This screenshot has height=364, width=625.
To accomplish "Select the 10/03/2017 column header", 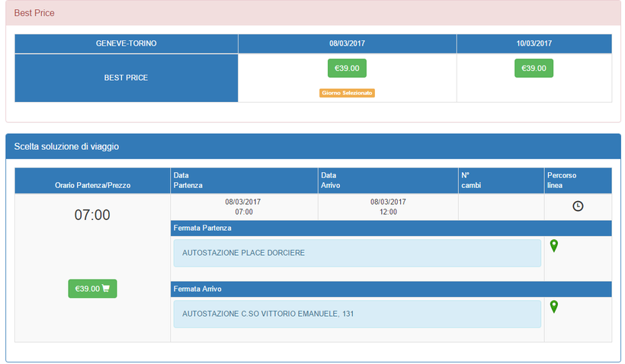I will [534, 44].
